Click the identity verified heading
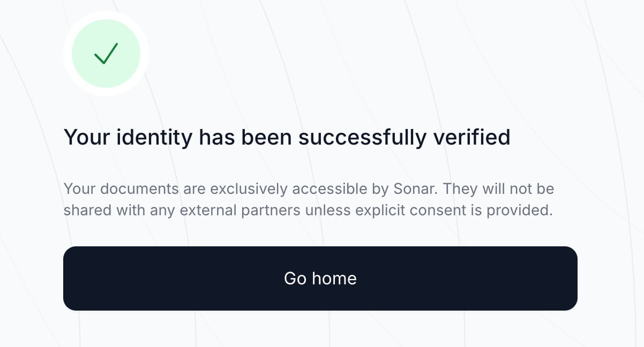This screenshot has height=347, width=644. 287,138
